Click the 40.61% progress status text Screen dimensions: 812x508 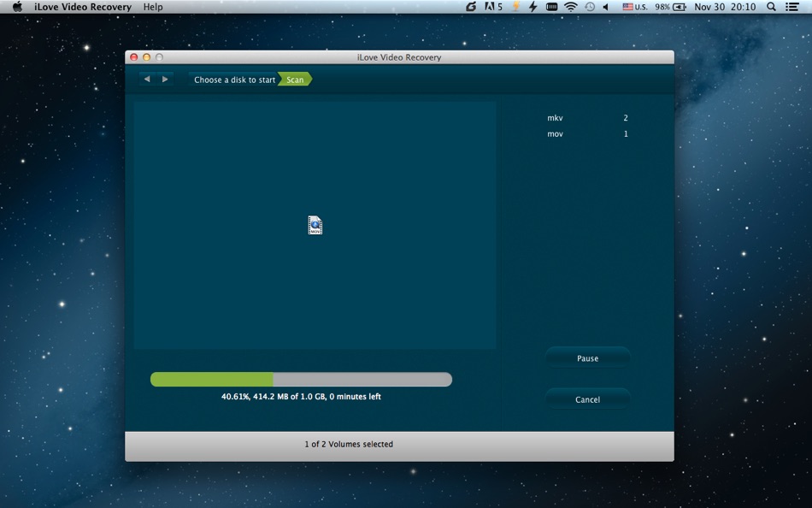[x=301, y=397]
